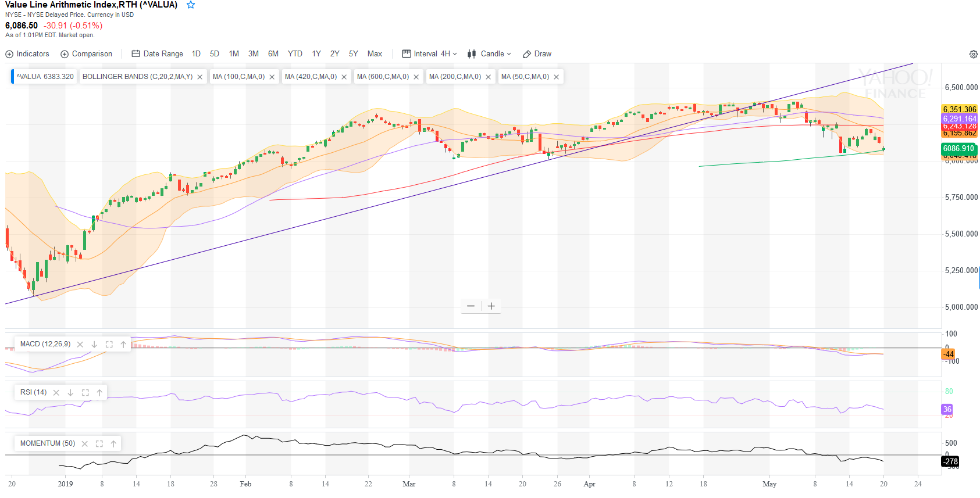This screenshot has width=980, height=498.
Task: Expand the Interval 4H dropdown
Action: point(429,54)
